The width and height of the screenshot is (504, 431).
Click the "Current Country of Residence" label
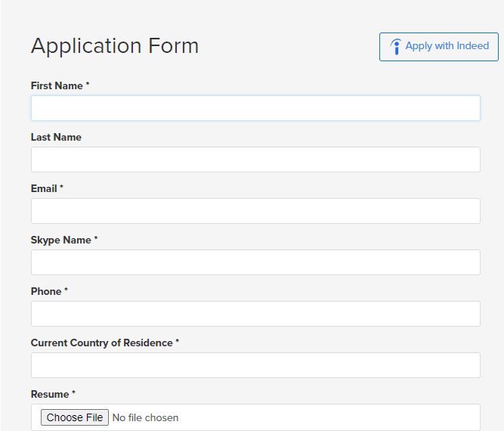101,343
